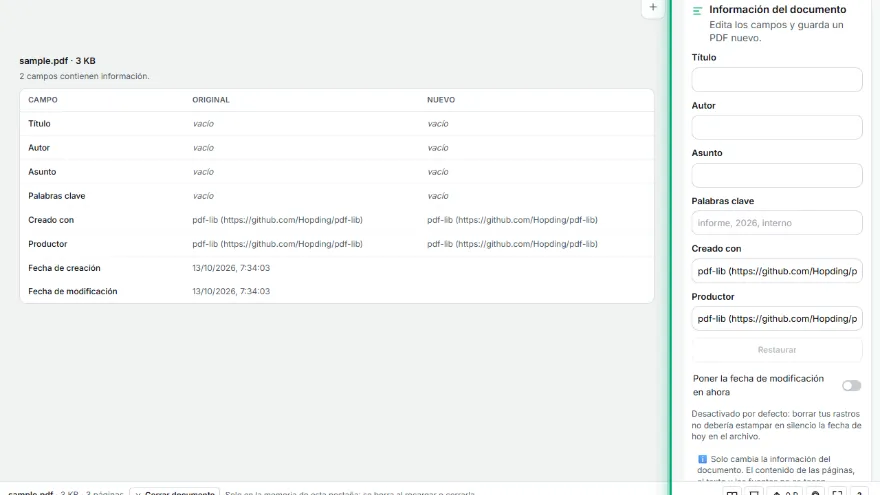Click new 'vacío' in Palabras clave row
The width and height of the screenshot is (880, 495).
pyautogui.click(x=438, y=196)
